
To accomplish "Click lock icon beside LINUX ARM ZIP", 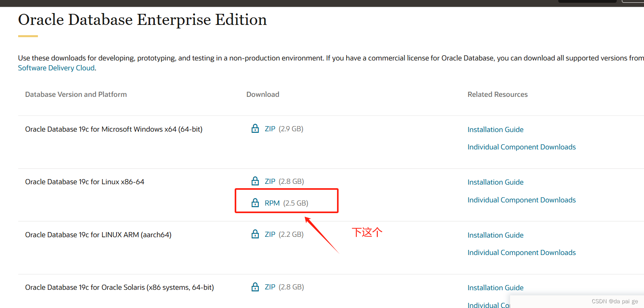I will [x=255, y=234].
